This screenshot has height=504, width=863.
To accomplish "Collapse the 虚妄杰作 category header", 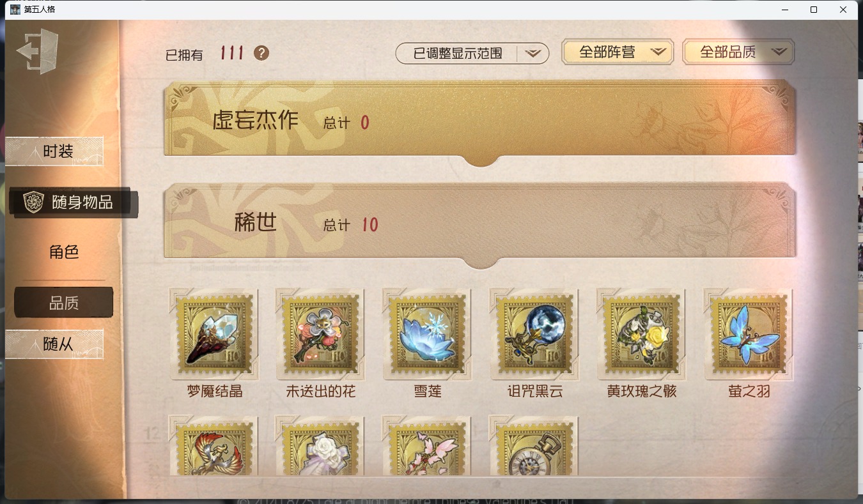I will tap(480, 120).
